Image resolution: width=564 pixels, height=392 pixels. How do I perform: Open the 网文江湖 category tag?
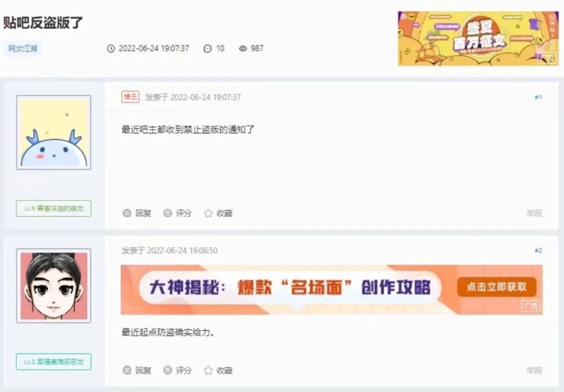22,49
